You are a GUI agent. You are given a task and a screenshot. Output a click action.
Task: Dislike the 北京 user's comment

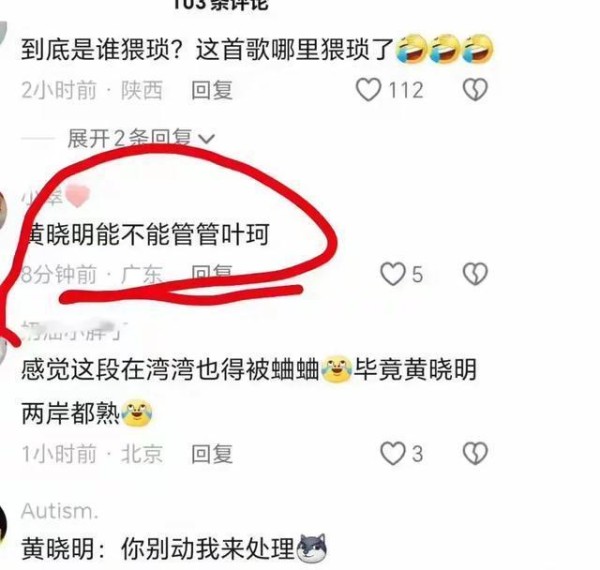475,454
